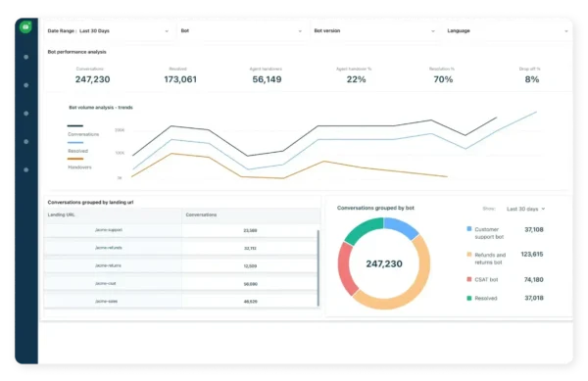This screenshot has width=588, height=381.
Task: Open the Date Range Last 30 Days dropdown
Action: pos(109,31)
